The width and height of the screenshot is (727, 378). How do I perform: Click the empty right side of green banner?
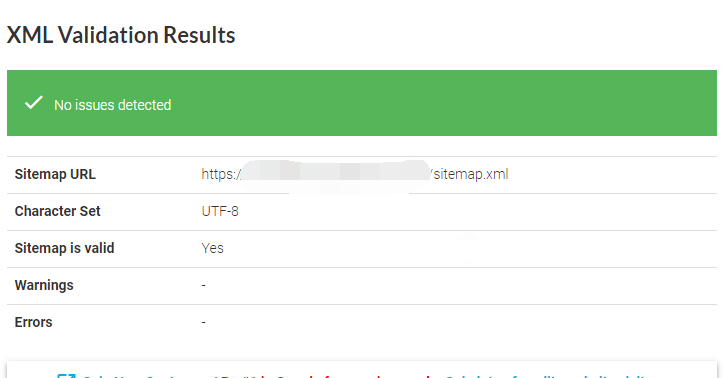(510, 103)
